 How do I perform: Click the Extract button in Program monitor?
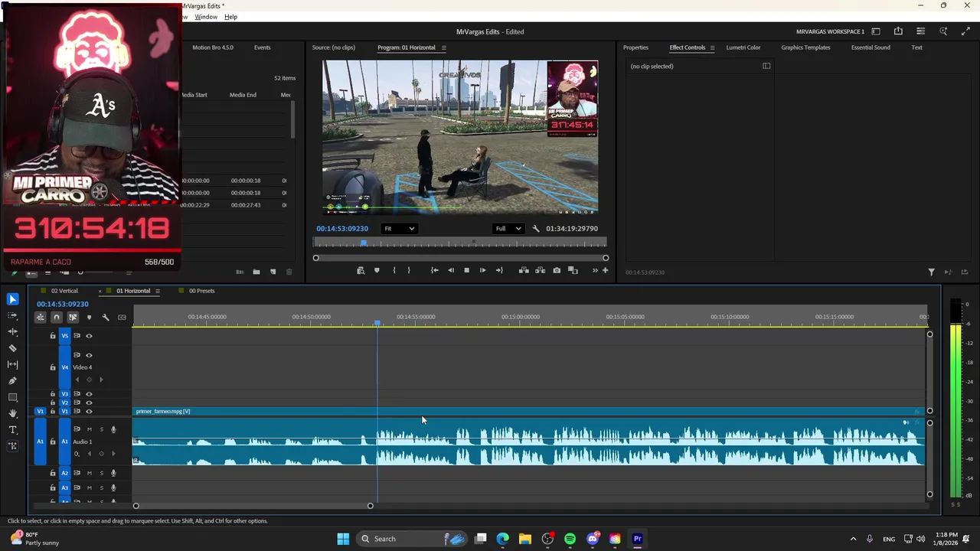tap(540, 270)
